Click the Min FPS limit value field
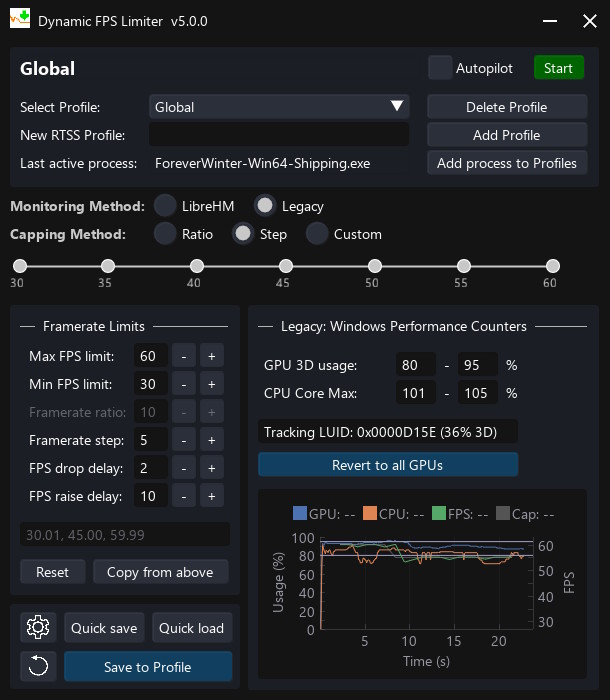Image resolution: width=610 pixels, height=700 pixels. [151, 384]
